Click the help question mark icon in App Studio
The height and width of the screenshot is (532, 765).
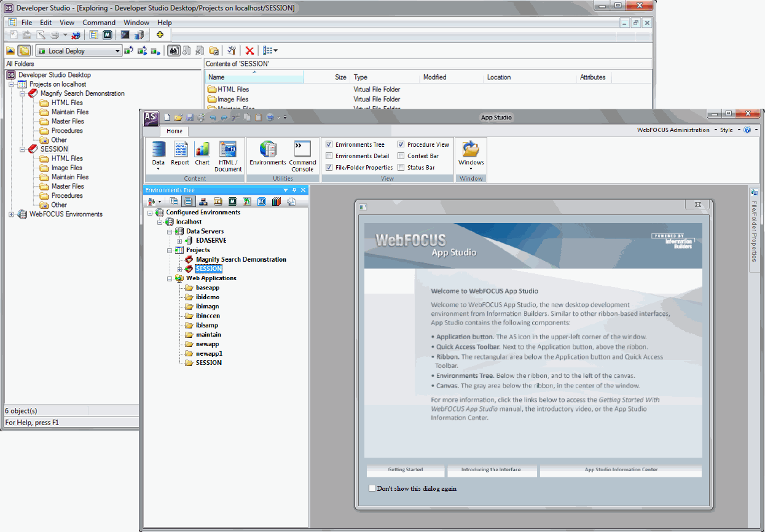747,130
